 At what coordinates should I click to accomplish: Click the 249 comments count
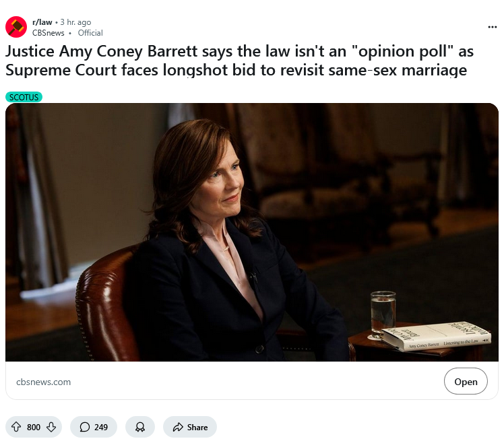point(101,427)
